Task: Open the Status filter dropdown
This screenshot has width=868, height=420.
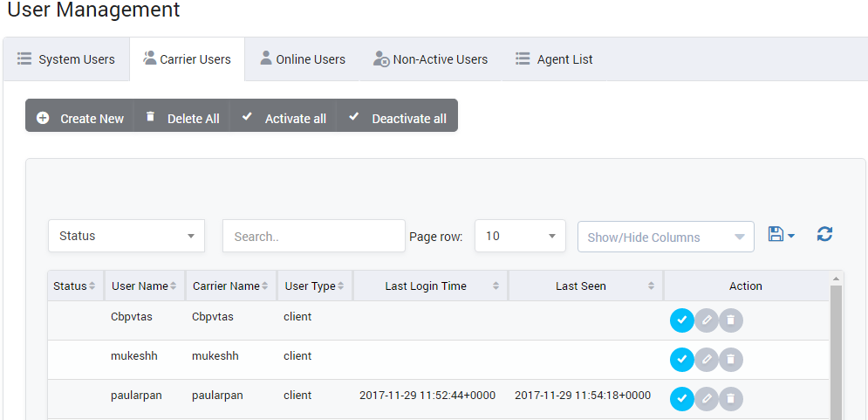Action: click(126, 236)
